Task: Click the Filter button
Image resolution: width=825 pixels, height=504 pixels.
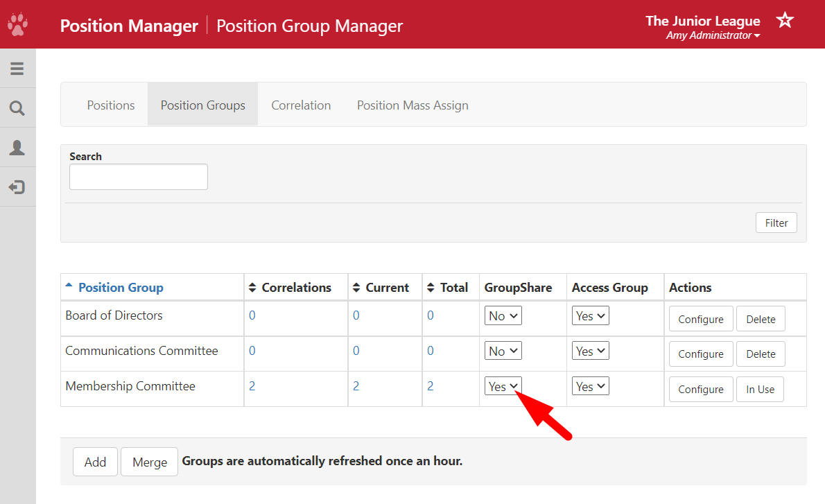Action: [x=776, y=223]
